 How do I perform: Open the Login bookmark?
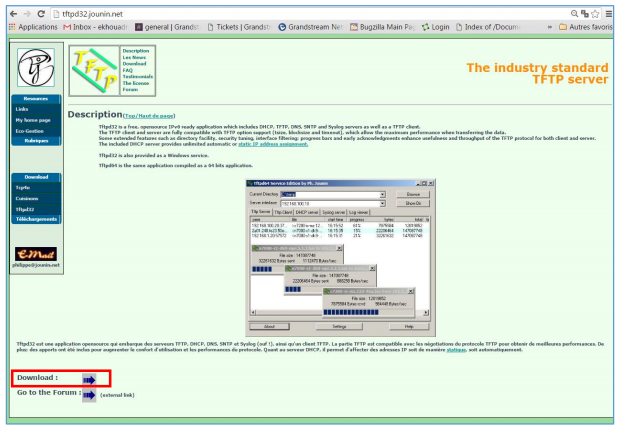click(436, 27)
